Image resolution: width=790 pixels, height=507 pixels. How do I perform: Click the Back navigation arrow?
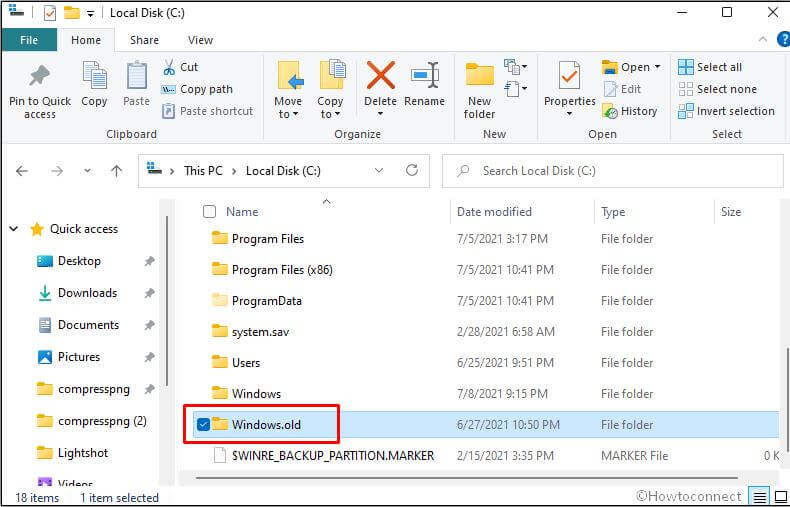coord(22,171)
